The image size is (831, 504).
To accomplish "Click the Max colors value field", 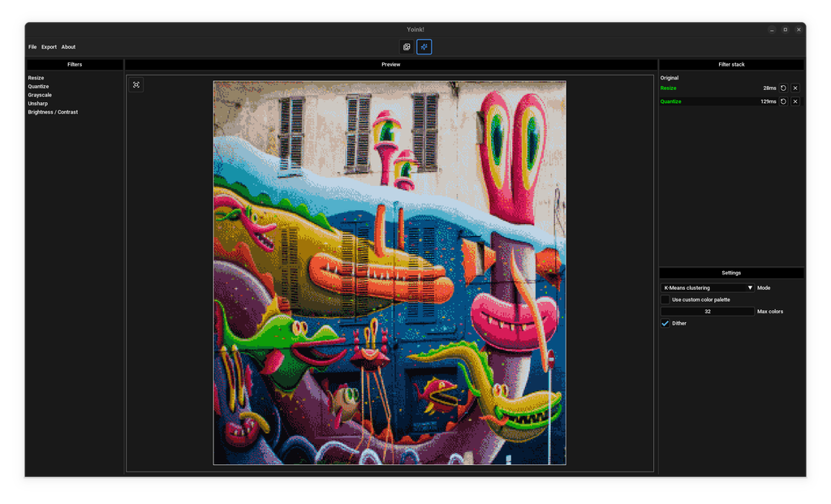I will pos(707,311).
